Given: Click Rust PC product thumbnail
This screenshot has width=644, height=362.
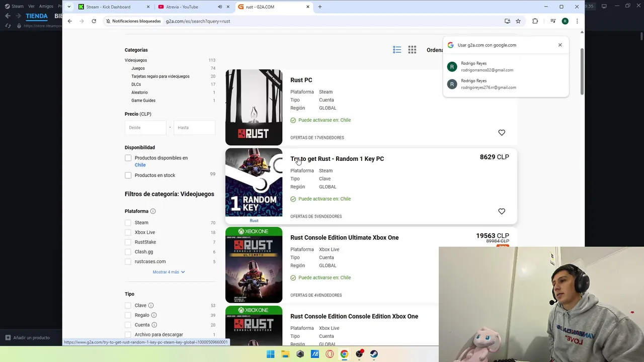Looking at the screenshot, I should click(x=254, y=108).
